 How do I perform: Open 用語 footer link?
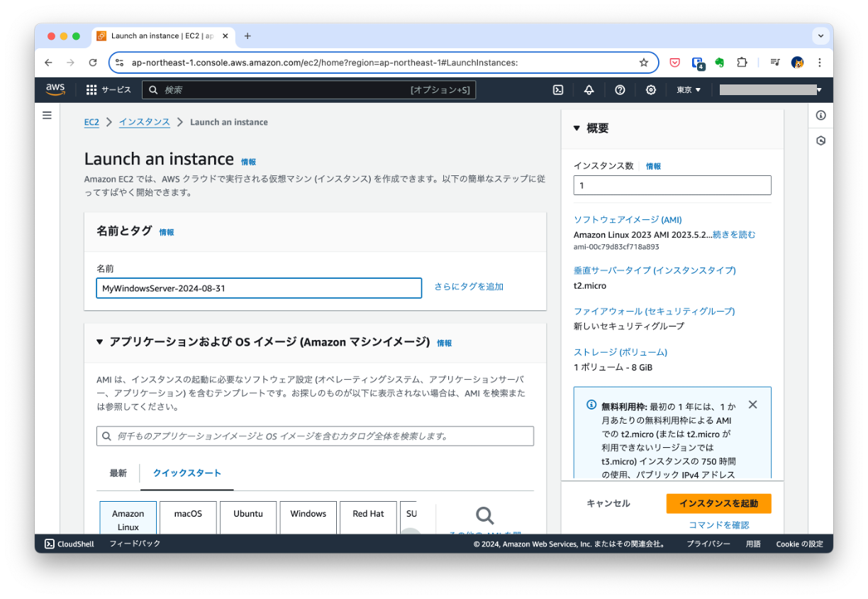(753, 544)
